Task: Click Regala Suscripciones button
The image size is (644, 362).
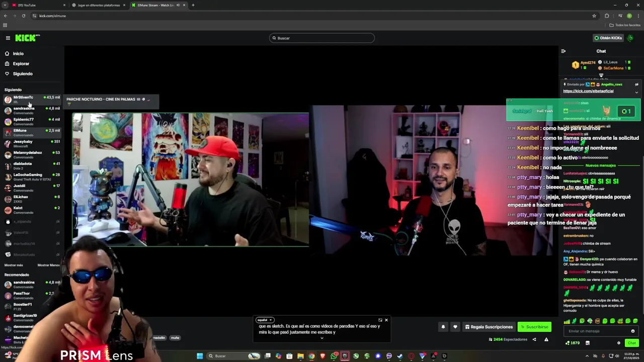Action: pos(489,327)
